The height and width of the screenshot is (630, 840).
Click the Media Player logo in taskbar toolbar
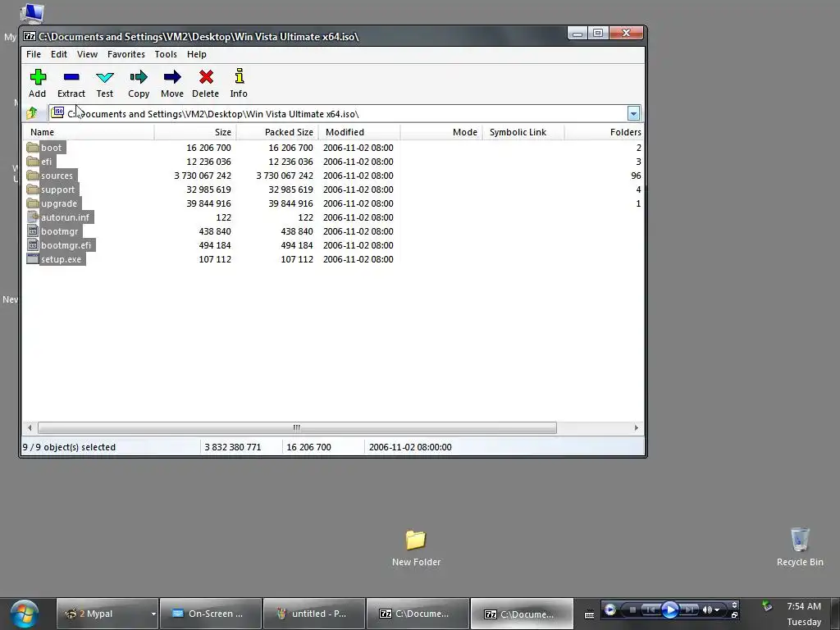tap(609, 609)
